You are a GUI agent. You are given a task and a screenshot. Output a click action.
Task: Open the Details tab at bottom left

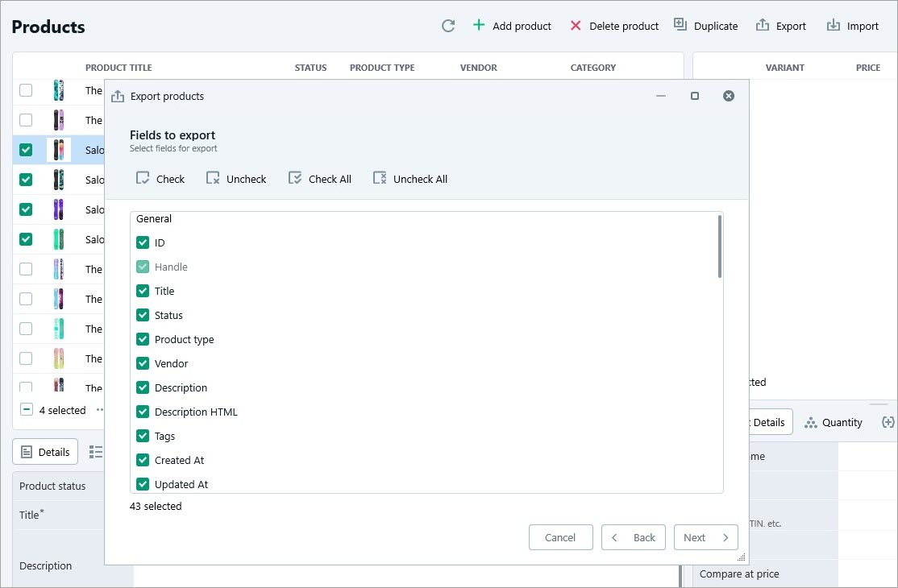45,452
